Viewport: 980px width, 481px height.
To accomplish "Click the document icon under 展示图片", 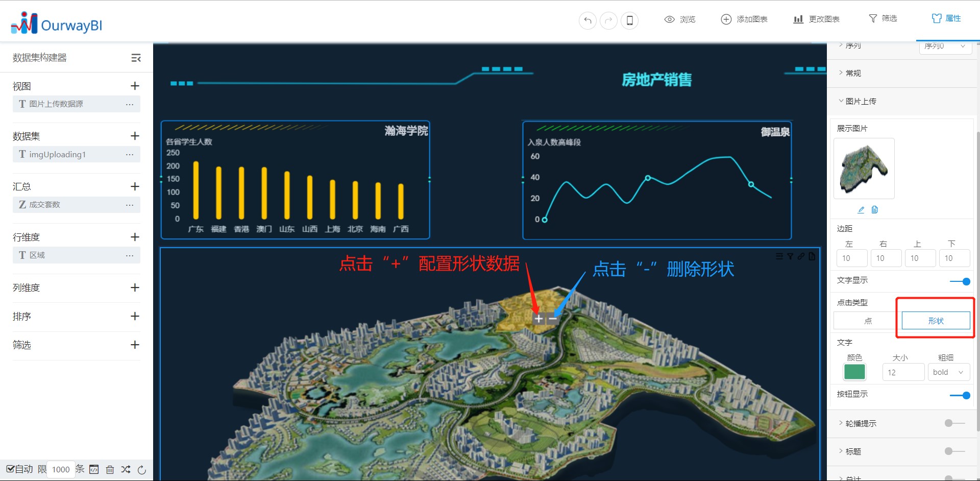I will point(875,210).
